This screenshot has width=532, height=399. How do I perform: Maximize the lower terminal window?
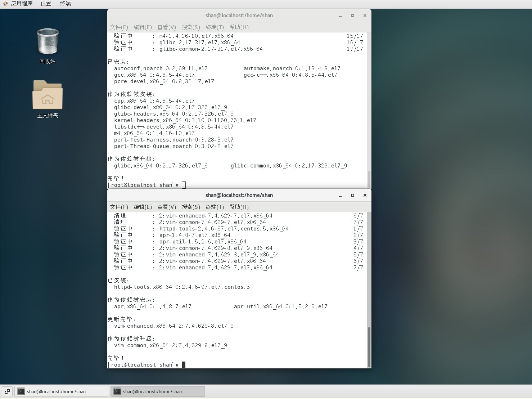[x=353, y=195]
